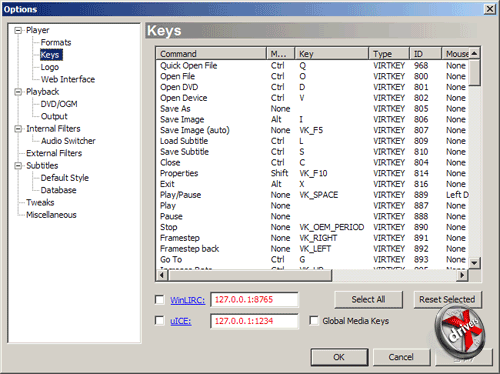Open the External Filters page

coord(54,153)
